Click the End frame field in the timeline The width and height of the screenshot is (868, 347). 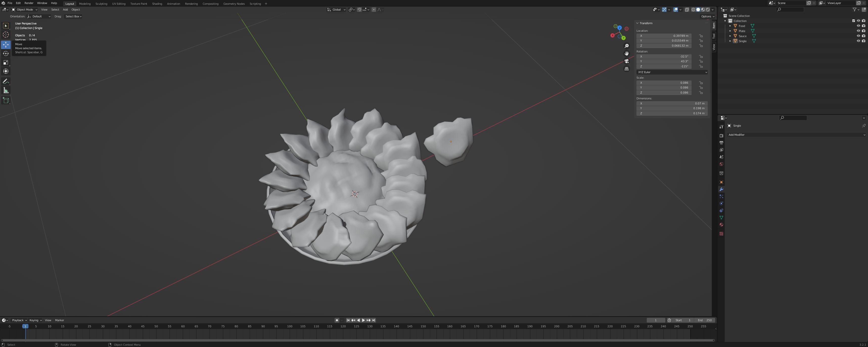point(704,320)
